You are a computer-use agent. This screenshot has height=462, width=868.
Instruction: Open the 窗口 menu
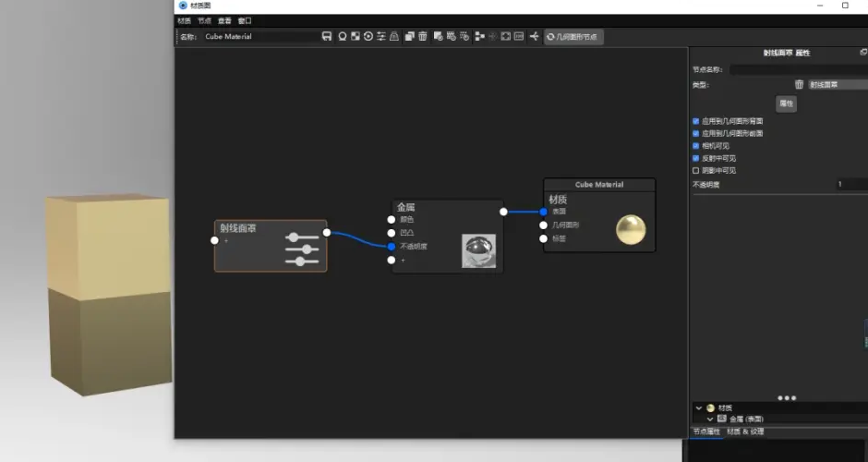tap(245, 21)
